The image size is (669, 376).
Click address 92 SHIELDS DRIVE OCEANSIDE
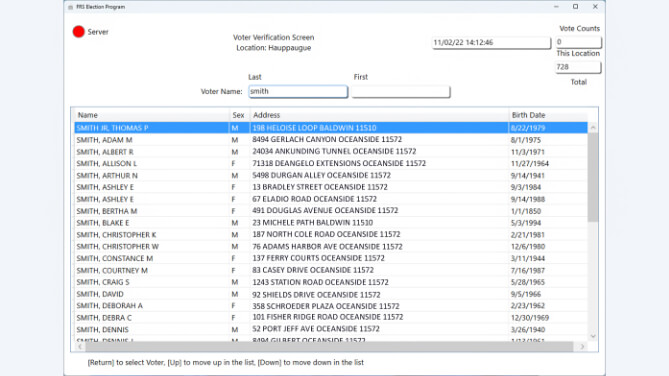pos(316,294)
